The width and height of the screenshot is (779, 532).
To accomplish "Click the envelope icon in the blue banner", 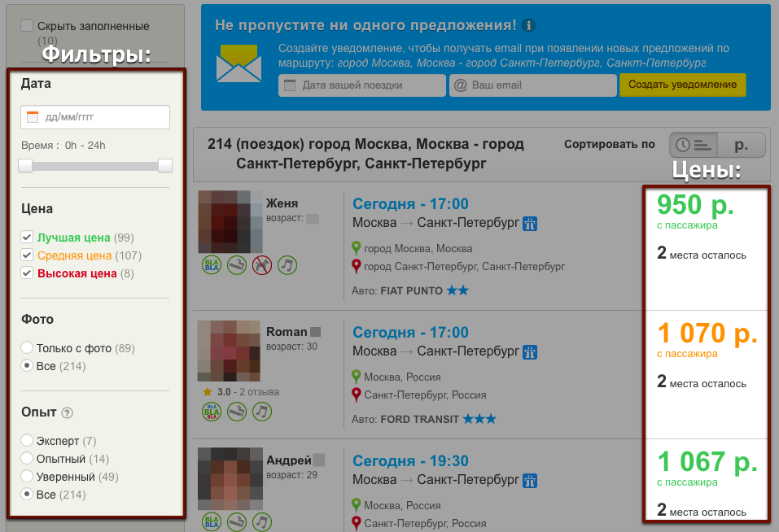I will tap(239, 63).
